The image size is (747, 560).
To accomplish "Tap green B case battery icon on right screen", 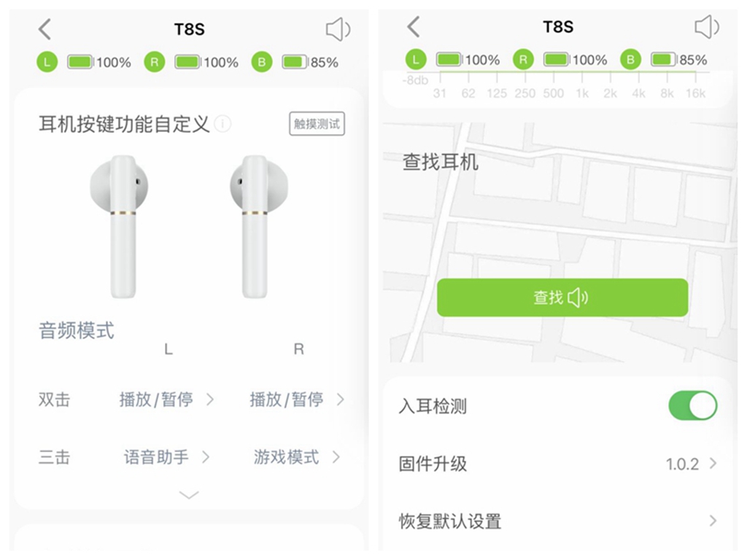I will tap(630, 60).
